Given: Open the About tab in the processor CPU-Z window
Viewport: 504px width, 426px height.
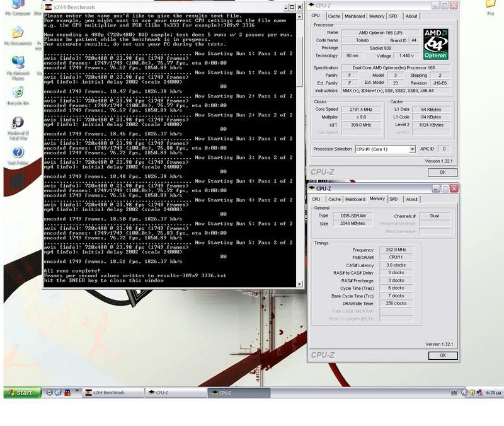Looking at the screenshot, I should 411,16.
